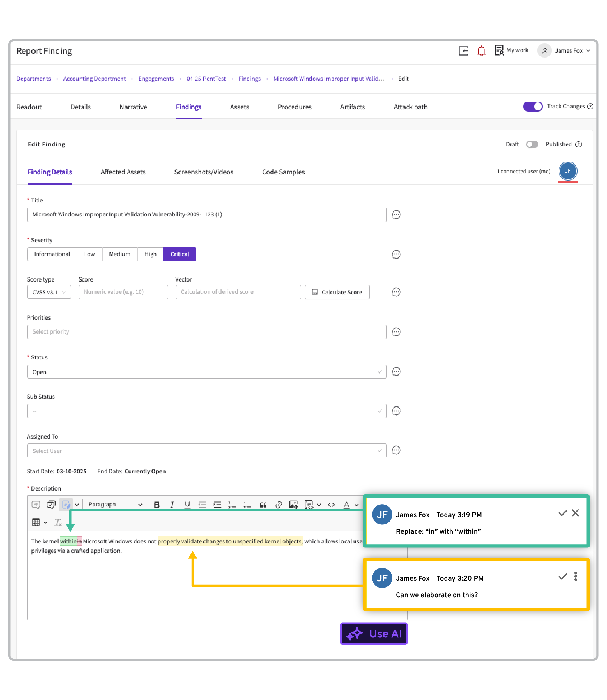607x700 pixels.
Task: Open the Code Samples tab
Action: (x=283, y=172)
